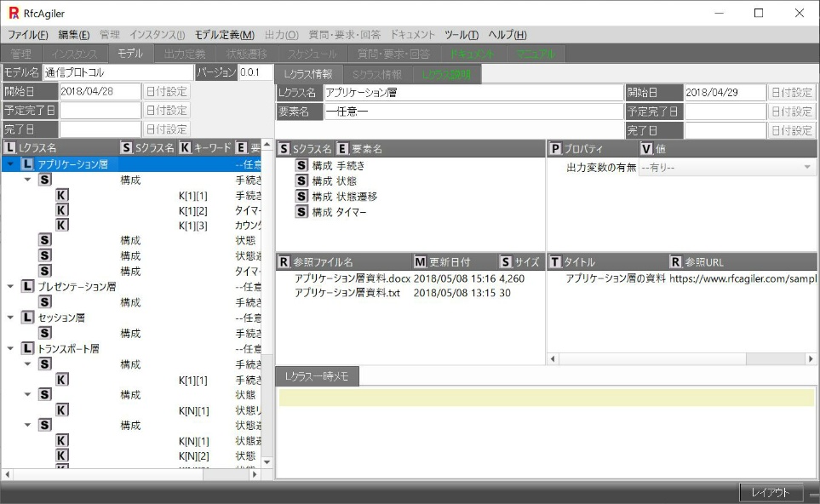Click 日付設定 next to model 完了日

click(166, 129)
